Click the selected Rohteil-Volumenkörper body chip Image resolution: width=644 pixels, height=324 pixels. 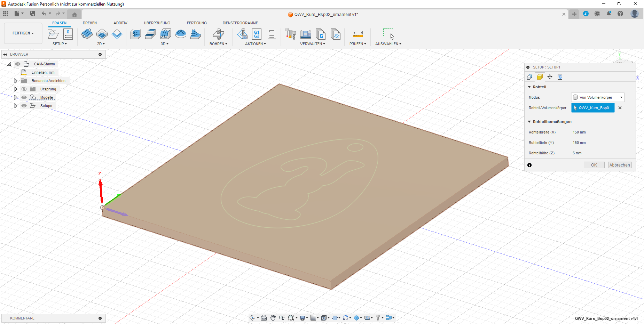[x=593, y=108]
